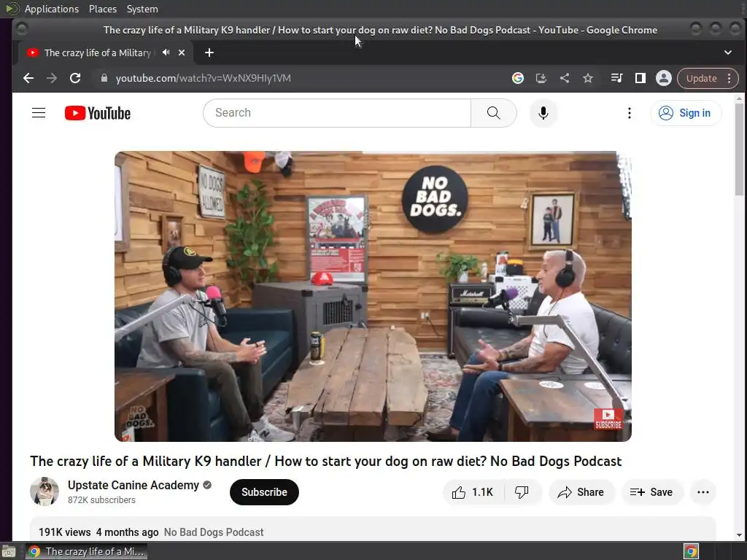747x560 pixels.
Task: Open more actions ellipsis button
Action: click(703, 492)
